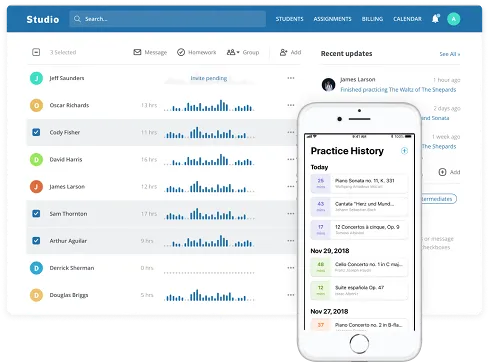
Task: Click the See All link
Action: click(450, 54)
